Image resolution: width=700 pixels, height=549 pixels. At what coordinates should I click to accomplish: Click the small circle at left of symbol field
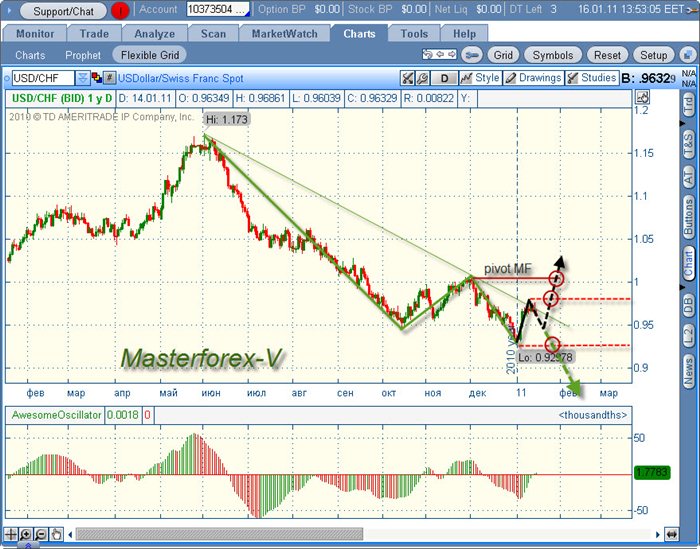[7, 79]
